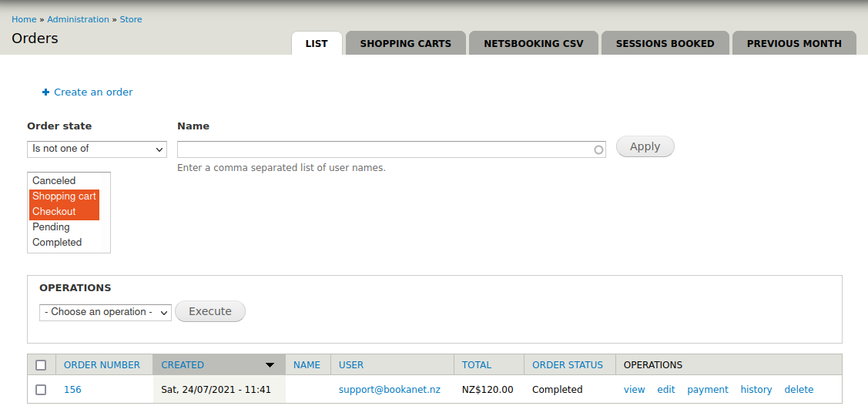This screenshot has height=416, width=868.
Task: Select Canceled in the order state list
Action: coord(54,180)
